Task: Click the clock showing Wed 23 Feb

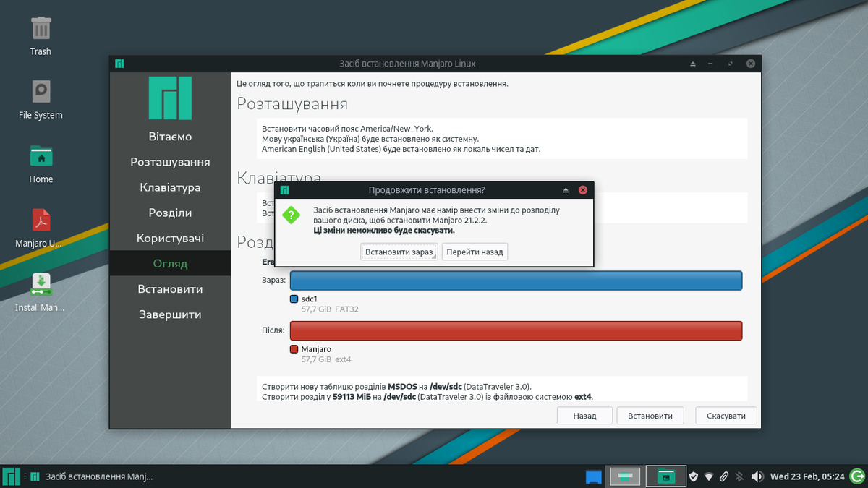Action: 807,476
